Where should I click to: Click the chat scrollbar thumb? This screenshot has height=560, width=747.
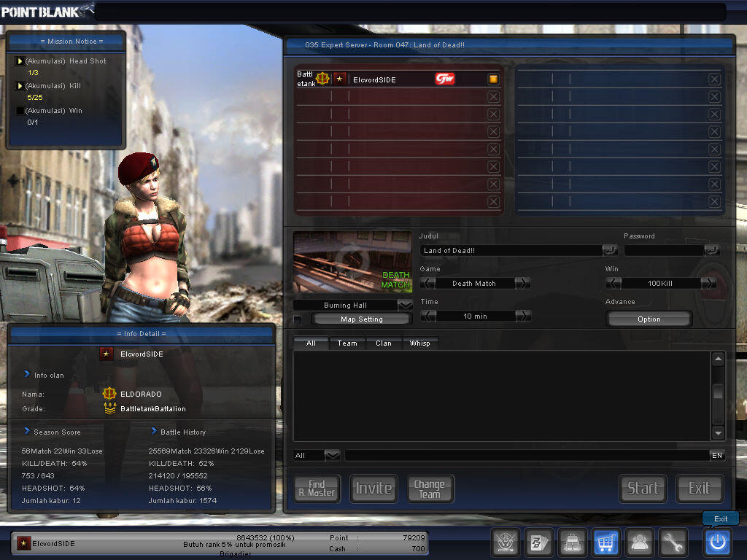pyautogui.click(x=718, y=392)
